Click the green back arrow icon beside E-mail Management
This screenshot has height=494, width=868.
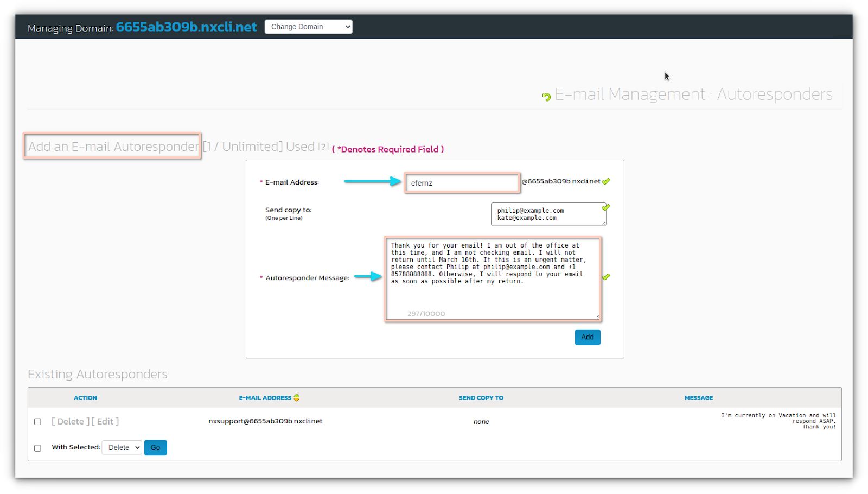[x=546, y=97]
